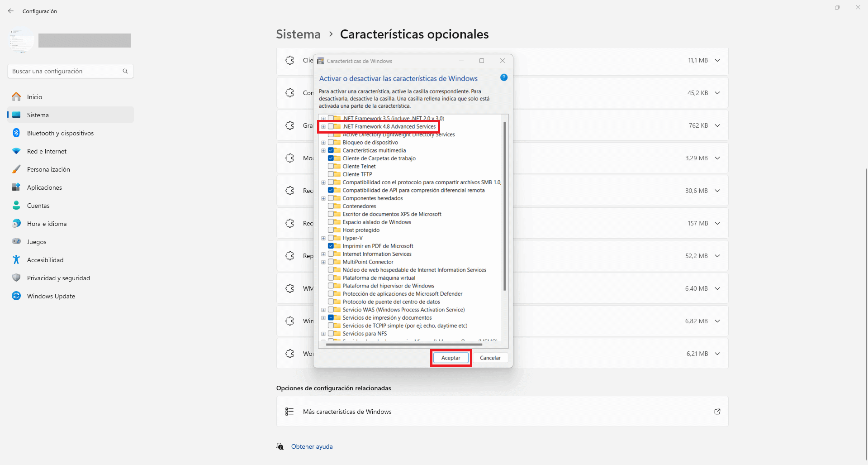The width and height of the screenshot is (868, 465).
Task: Click feature icon beside 6,40 MB row
Action: coord(290,288)
